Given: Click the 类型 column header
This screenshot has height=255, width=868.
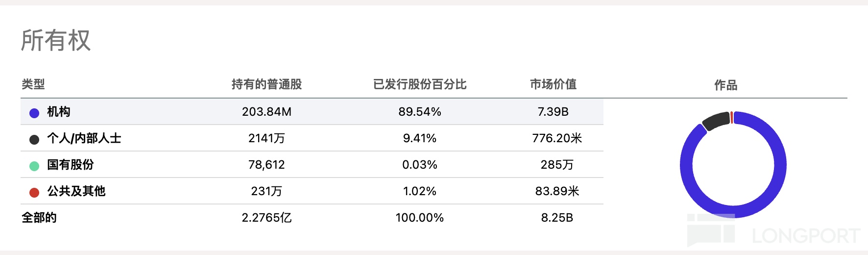Looking at the screenshot, I should click(x=33, y=84).
